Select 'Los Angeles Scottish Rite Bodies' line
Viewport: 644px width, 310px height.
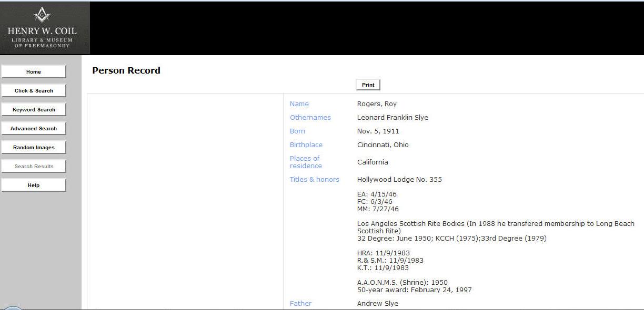pyautogui.click(x=496, y=228)
